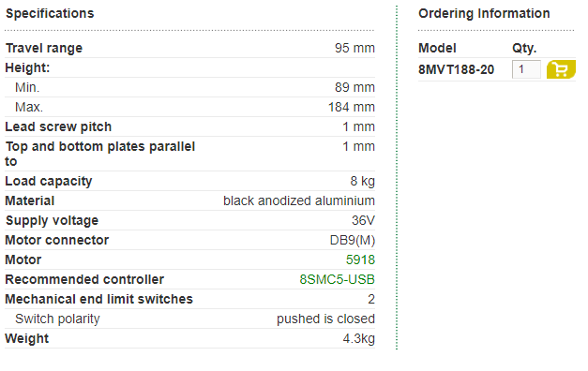The image size is (588, 371).
Task: Click the quantity input field for 8MVT188-20
Action: pos(526,69)
